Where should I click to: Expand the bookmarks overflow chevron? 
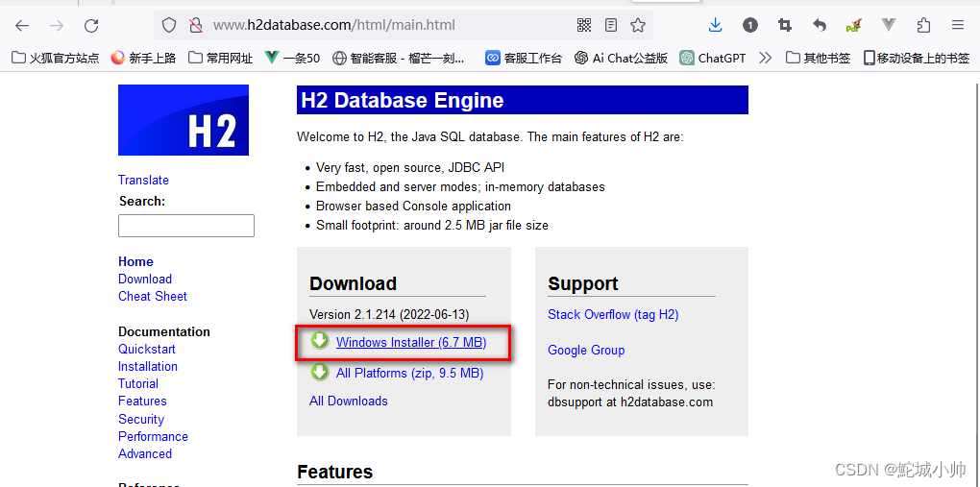tap(765, 59)
